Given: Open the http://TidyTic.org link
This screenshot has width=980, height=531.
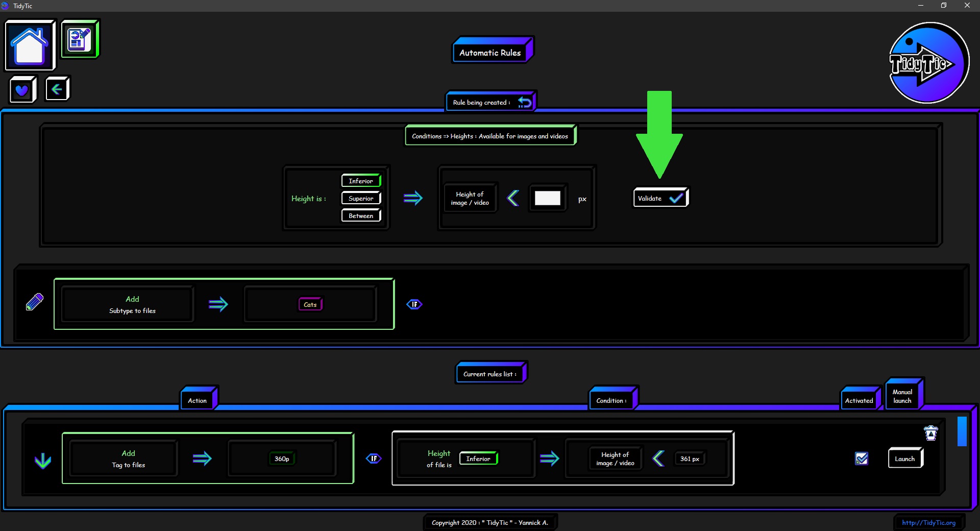Looking at the screenshot, I should 928,522.
